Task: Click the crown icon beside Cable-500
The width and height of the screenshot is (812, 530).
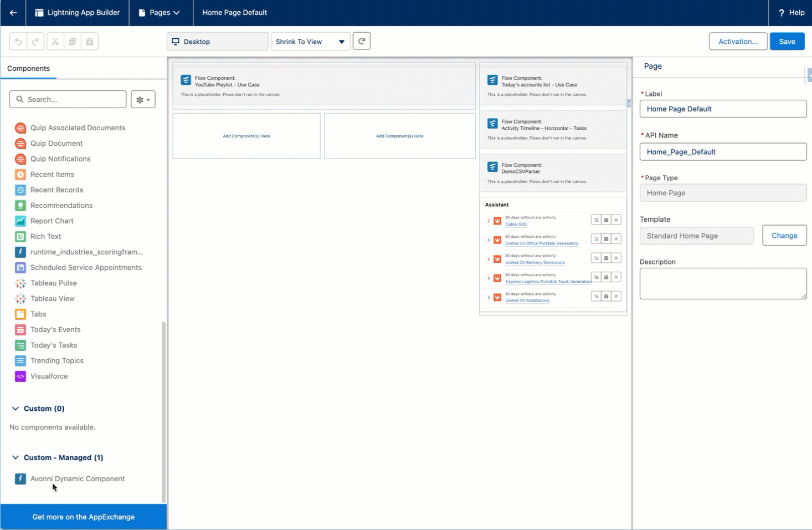Action: (x=497, y=221)
